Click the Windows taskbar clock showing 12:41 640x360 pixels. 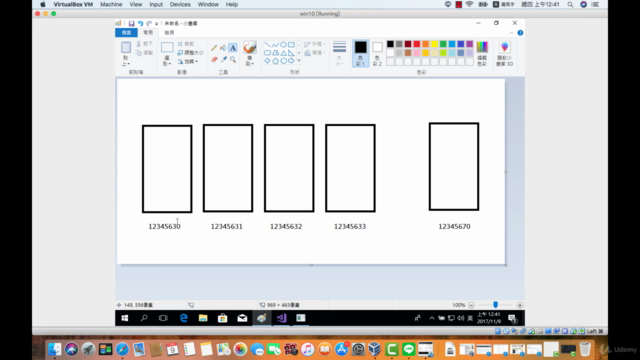pyautogui.click(x=489, y=318)
